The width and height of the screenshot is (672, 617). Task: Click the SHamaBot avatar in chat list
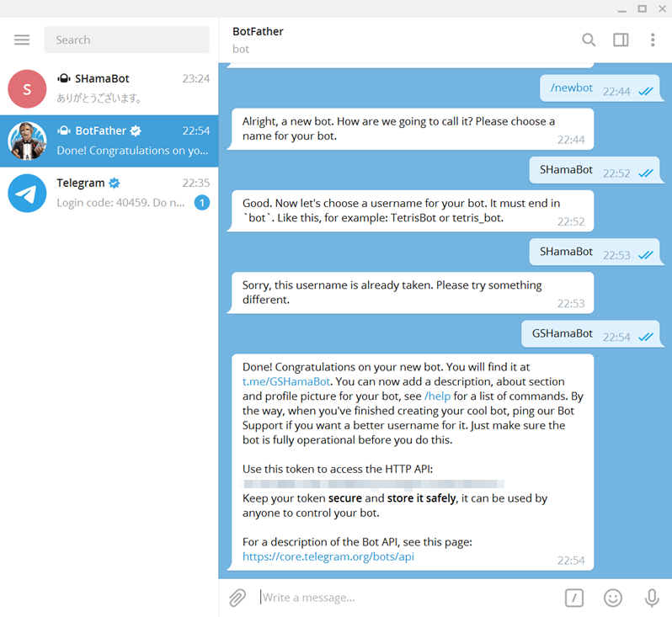(x=27, y=88)
